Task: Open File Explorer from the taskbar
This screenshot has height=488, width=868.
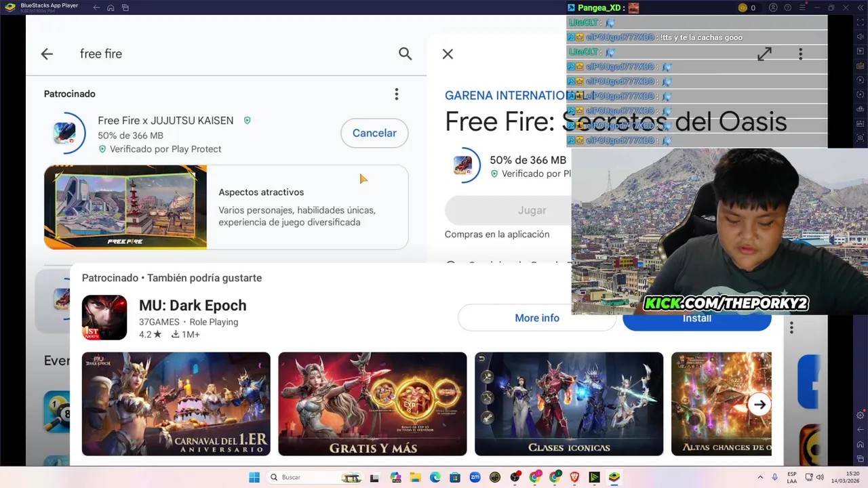Action: (x=415, y=477)
